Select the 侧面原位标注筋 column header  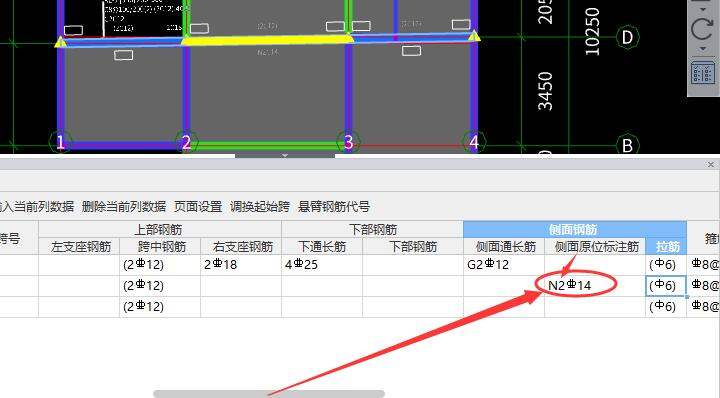(595, 247)
